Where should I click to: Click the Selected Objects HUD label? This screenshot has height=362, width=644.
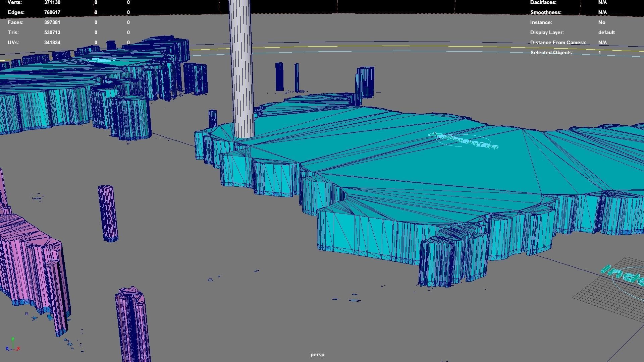(551, 53)
